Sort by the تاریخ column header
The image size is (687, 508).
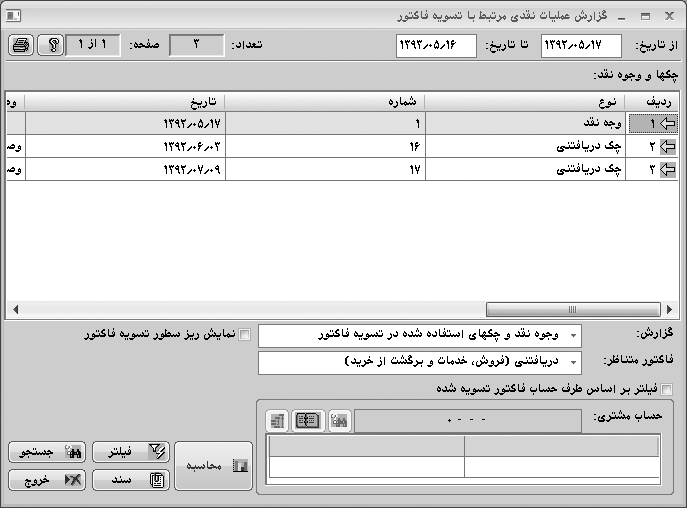pyautogui.click(x=123, y=102)
